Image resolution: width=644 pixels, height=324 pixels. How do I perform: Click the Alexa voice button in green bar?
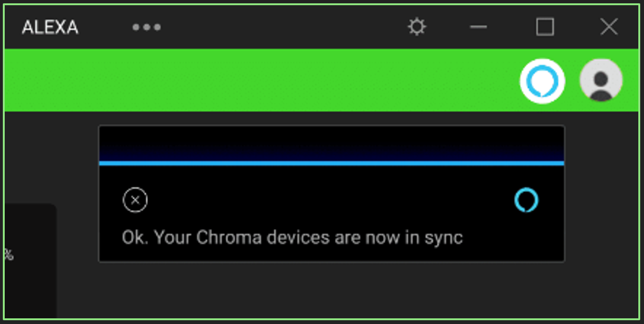pyautogui.click(x=542, y=81)
